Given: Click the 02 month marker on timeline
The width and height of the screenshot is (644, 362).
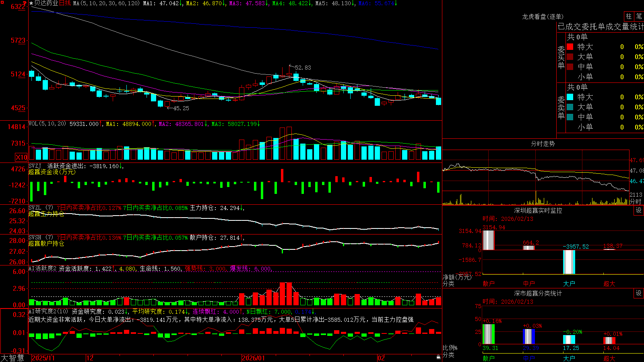Looking at the screenshot, I should click(381, 358).
